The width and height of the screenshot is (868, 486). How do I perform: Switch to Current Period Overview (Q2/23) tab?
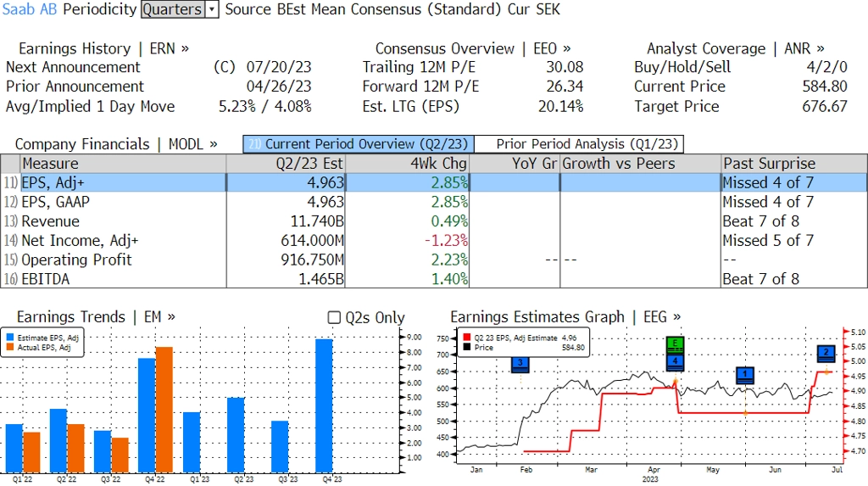pyautogui.click(x=359, y=144)
